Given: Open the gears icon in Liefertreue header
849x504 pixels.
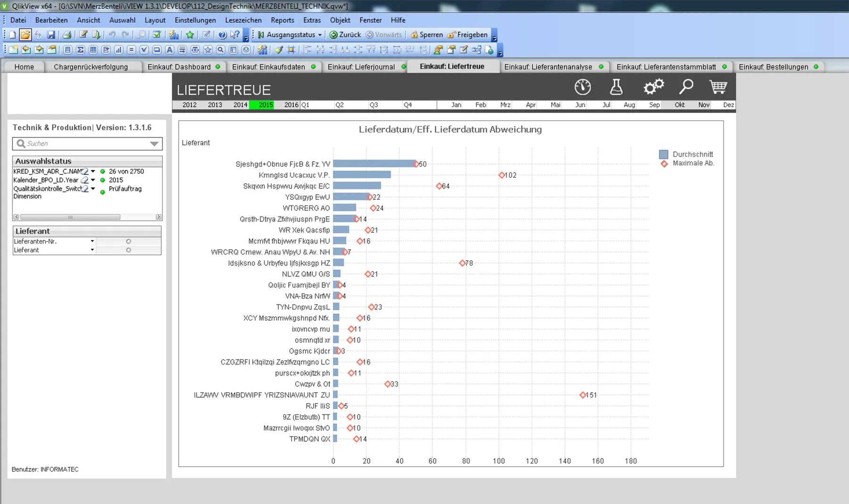Looking at the screenshot, I should tap(654, 87).
